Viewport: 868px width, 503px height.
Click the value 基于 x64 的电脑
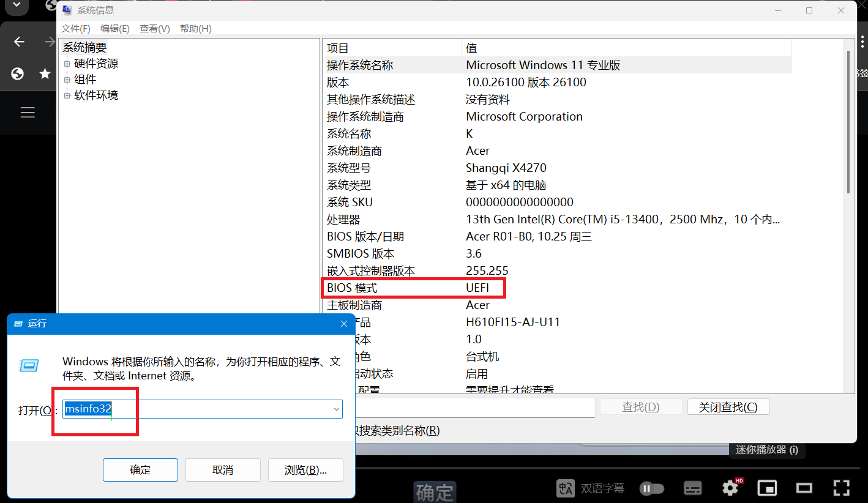506,185
